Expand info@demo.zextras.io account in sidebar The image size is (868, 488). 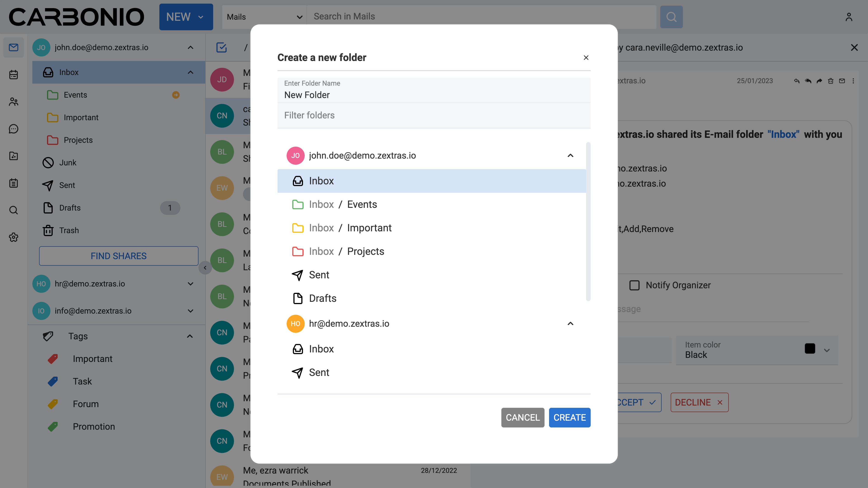pos(190,311)
